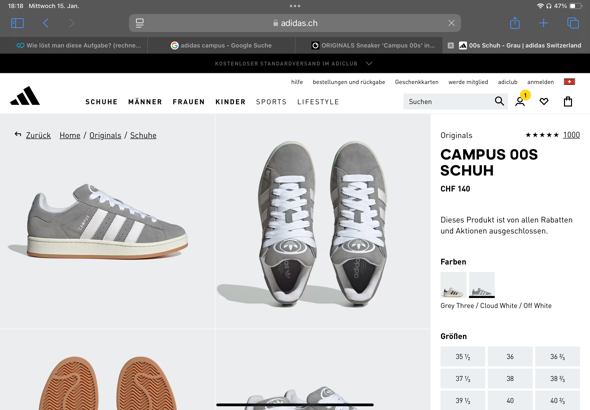Open the KINDER menu
Image resolution: width=590 pixels, height=410 pixels.
230,102
